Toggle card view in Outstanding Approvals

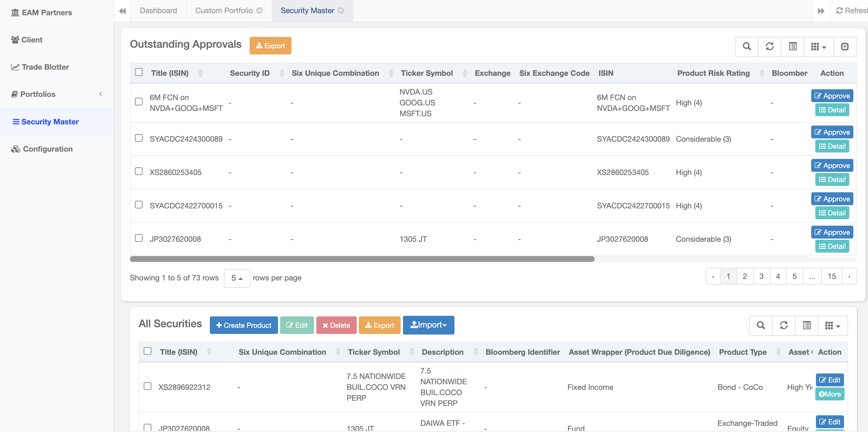pos(792,47)
